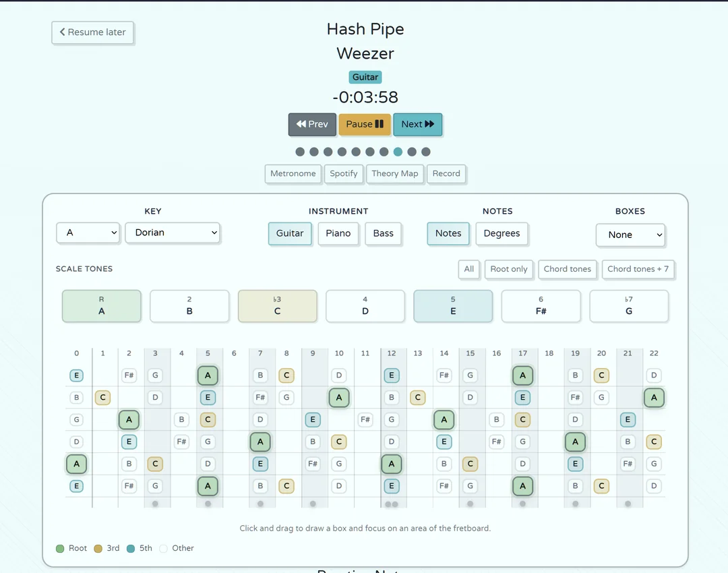This screenshot has height=573, width=728.
Task: Click A note at fret 12 fifth string
Action: (392, 464)
